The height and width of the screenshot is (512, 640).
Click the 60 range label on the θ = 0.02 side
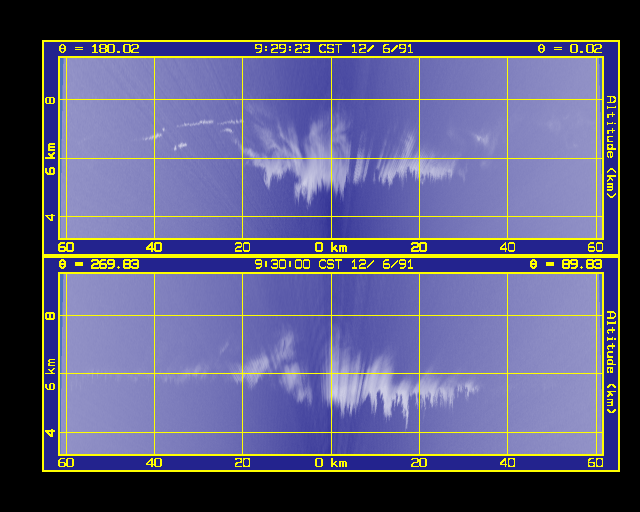point(596,247)
